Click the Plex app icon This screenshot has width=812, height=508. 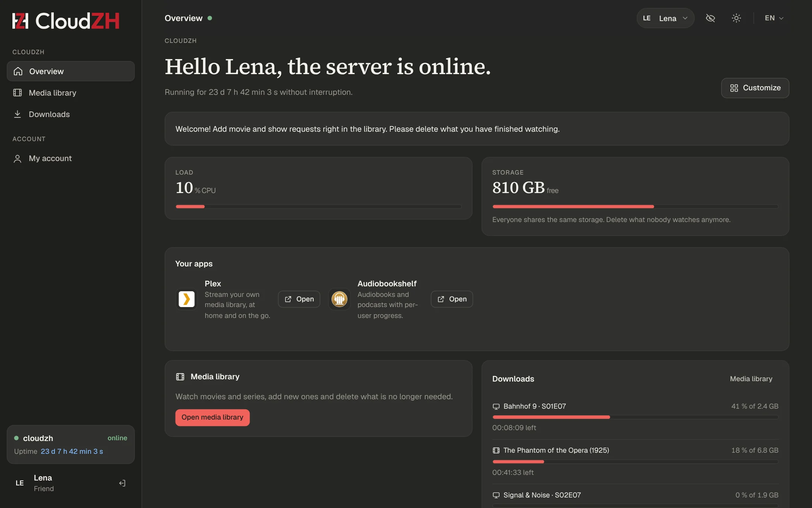point(186,299)
